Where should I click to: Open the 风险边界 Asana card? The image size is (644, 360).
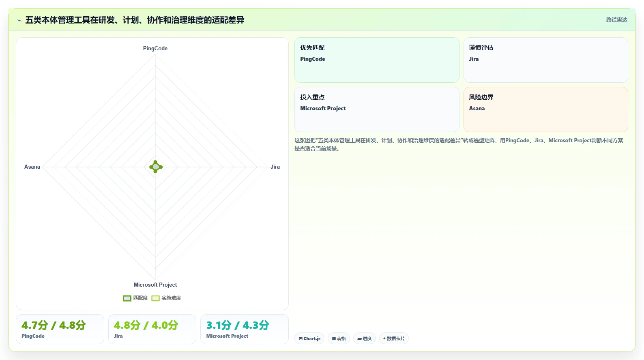(545, 109)
